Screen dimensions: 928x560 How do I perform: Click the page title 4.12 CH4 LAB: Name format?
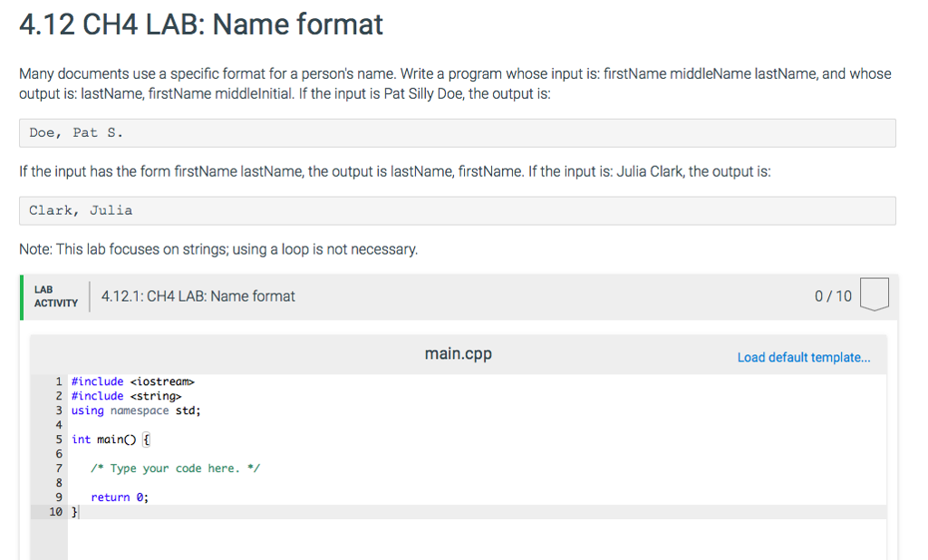tap(199, 24)
